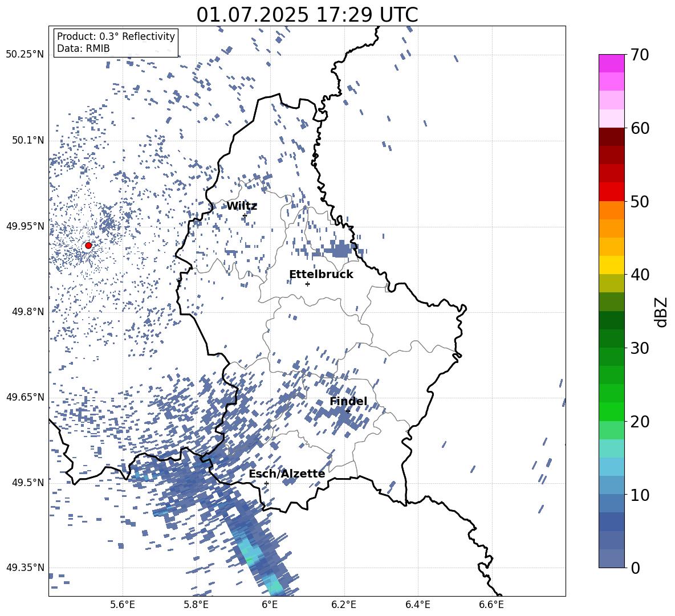Click the title 01.07.2025 17:29 UTC
The height and width of the screenshot is (616, 675).
point(307,15)
